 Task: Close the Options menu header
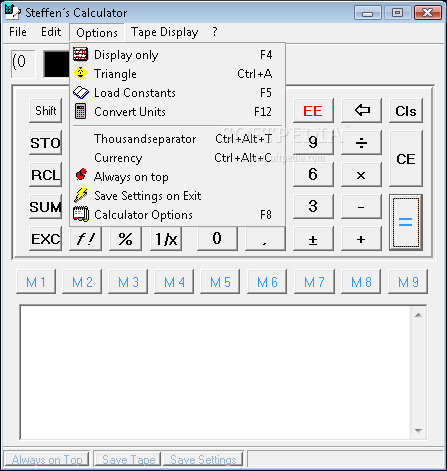[x=97, y=33]
